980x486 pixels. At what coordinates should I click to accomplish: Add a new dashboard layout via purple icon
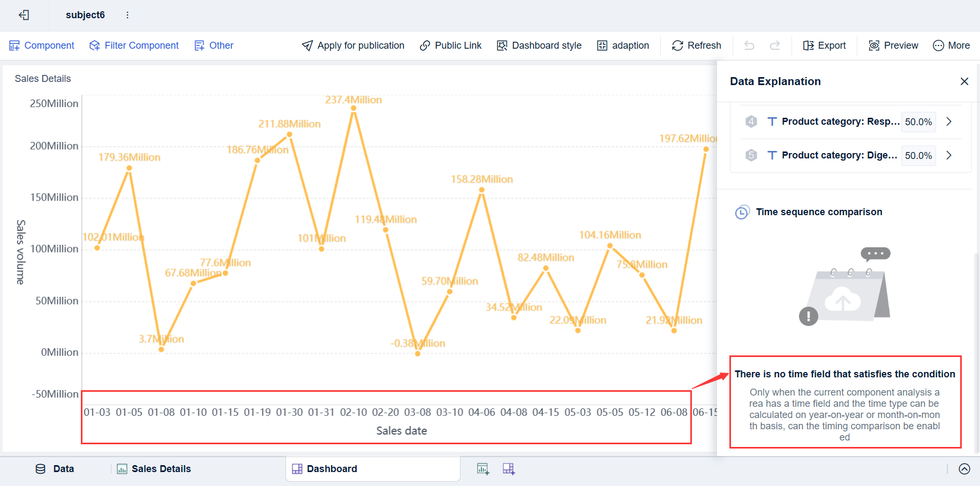(x=508, y=469)
